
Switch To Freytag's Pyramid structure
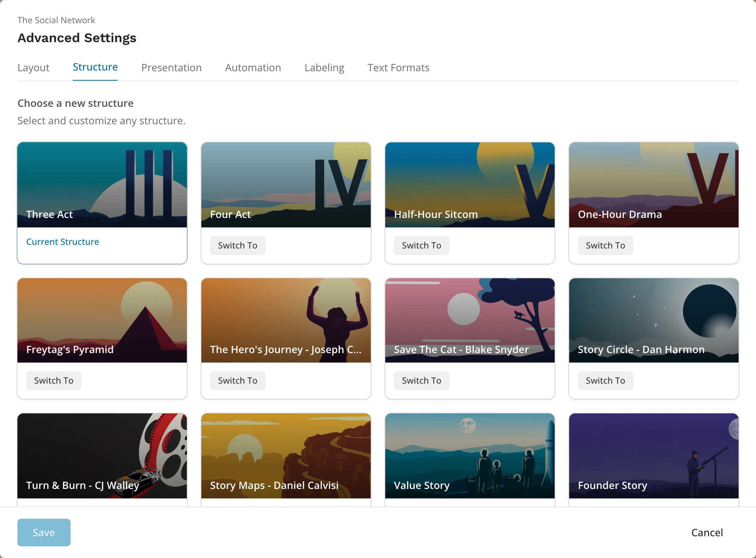[x=54, y=381]
